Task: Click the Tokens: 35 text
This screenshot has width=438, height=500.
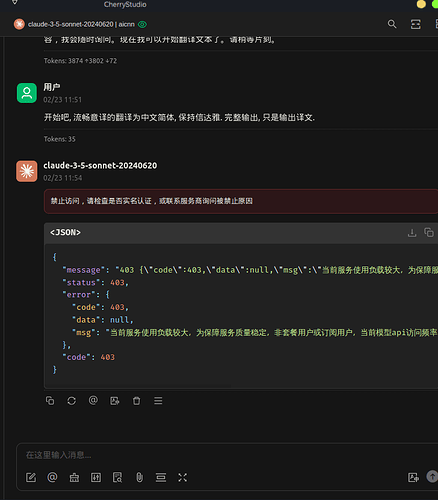Action: pos(60,139)
